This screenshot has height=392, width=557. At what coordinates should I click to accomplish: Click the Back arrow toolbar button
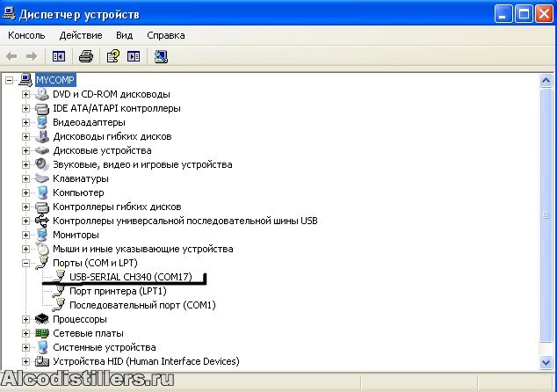tap(11, 56)
